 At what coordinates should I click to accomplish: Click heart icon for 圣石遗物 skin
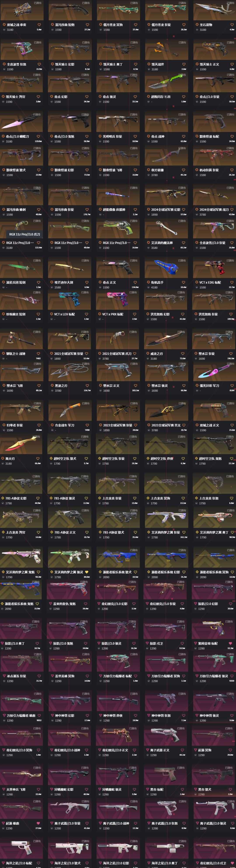232,24
